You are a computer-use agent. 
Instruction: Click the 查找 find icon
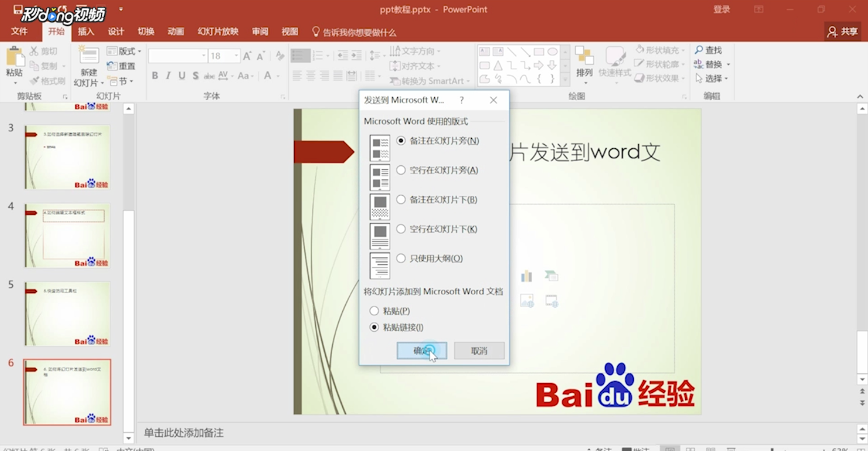pos(708,50)
